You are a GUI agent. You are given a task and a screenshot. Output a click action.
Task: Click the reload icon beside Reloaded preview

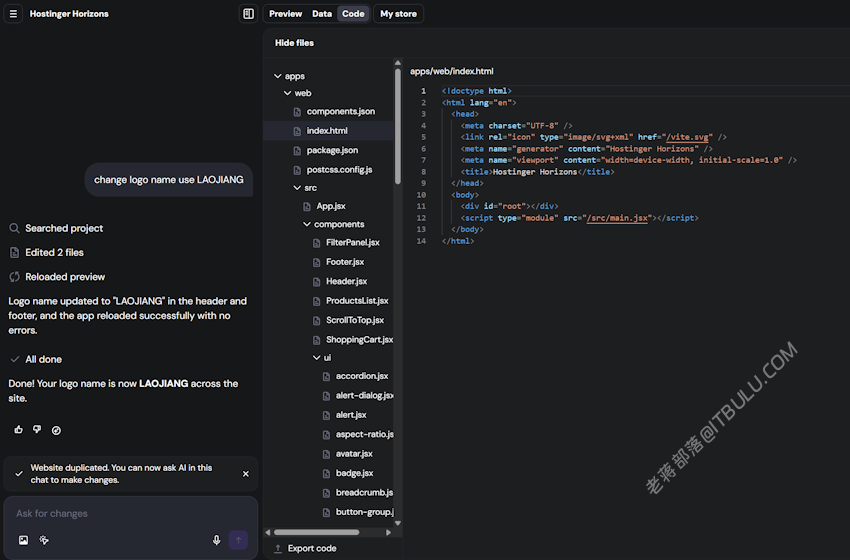(14, 277)
